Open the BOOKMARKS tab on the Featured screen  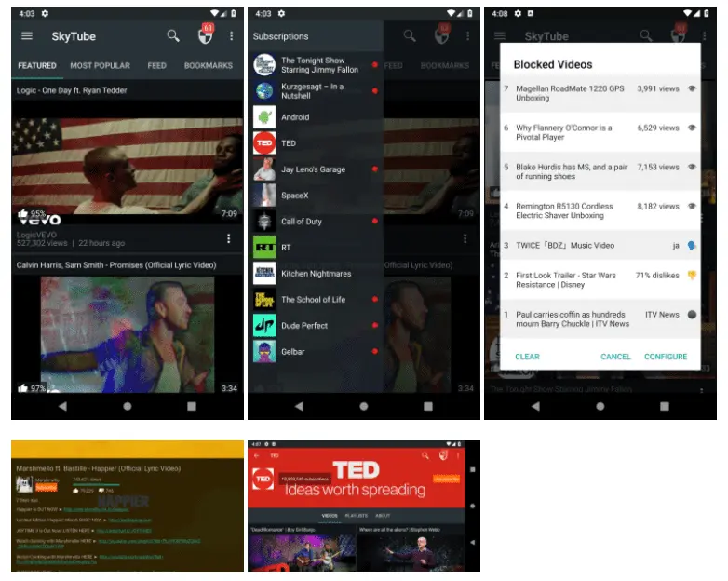pos(209,65)
